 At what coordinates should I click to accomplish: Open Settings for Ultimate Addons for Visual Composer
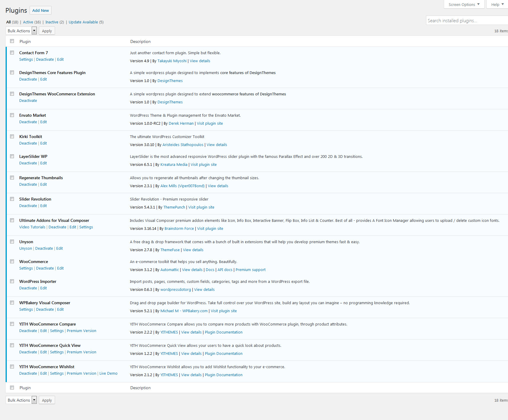86,227
